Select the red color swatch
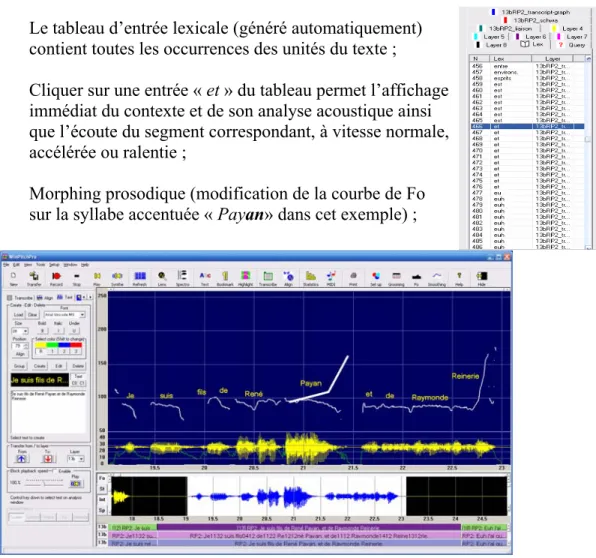The height and width of the screenshot is (558, 596). click(76, 345)
